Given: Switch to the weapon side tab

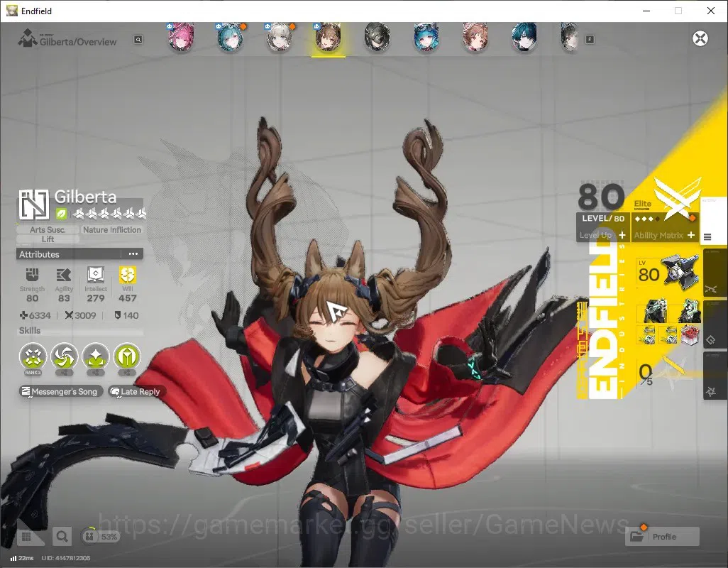Looking at the screenshot, I should pos(715,273).
